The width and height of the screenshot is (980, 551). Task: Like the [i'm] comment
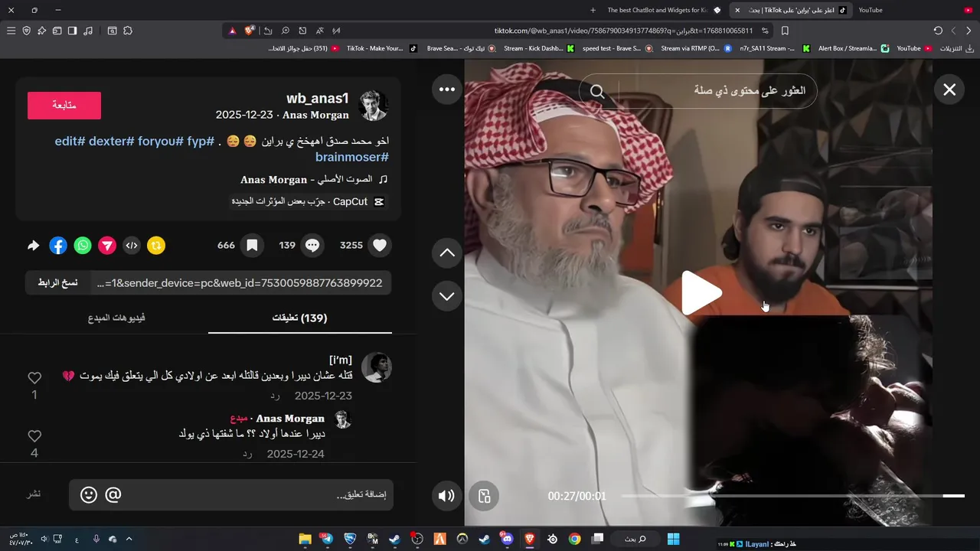click(x=34, y=378)
